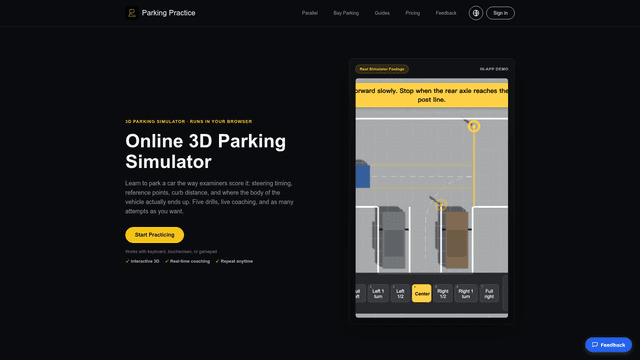The image size is (640, 360).
Task: Click the Start Practicing button
Action: [x=154, y=235]
